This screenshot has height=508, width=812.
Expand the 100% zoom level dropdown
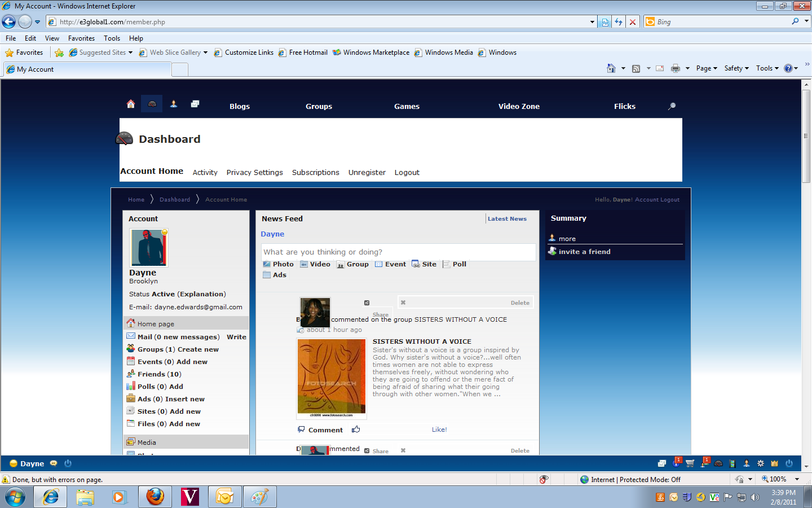(x=797, y=479)
